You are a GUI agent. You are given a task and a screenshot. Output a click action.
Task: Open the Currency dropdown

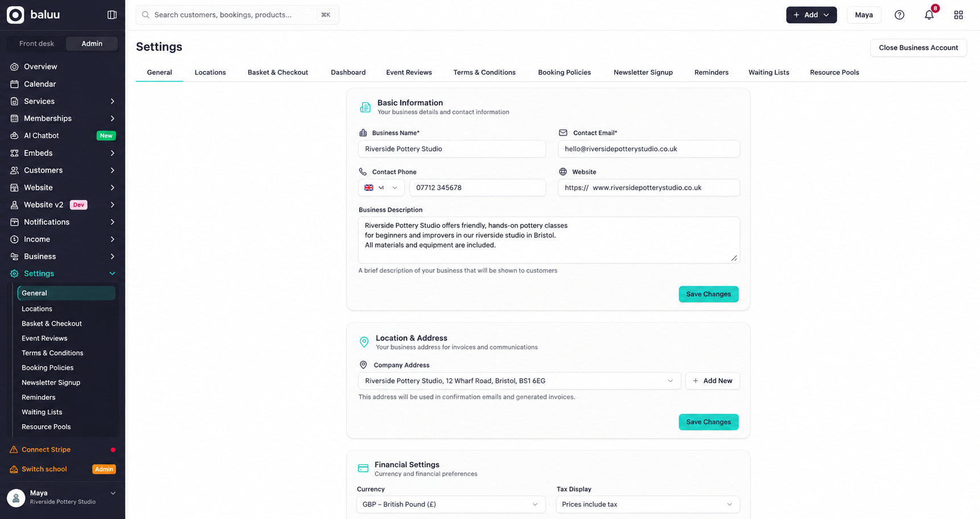(x=451, y=504)
